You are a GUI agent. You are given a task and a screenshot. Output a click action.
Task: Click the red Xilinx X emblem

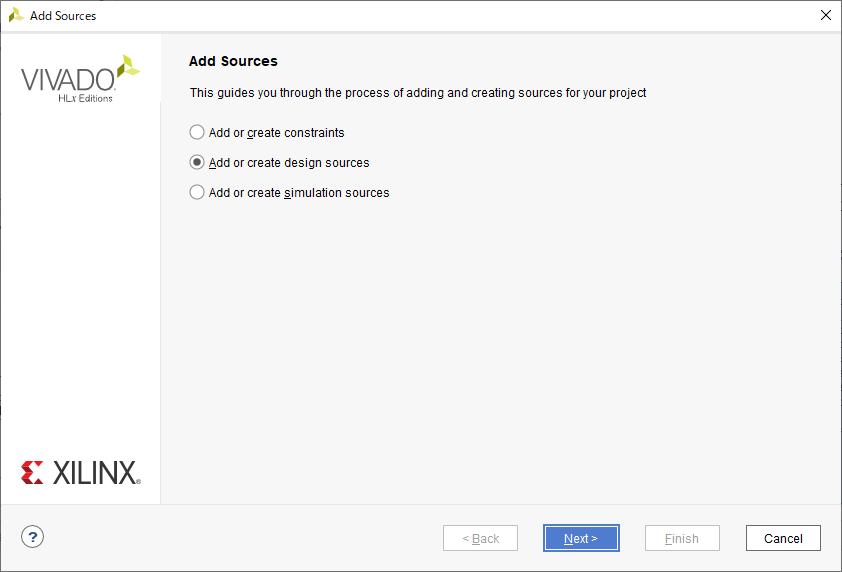[x=33, y=473]
